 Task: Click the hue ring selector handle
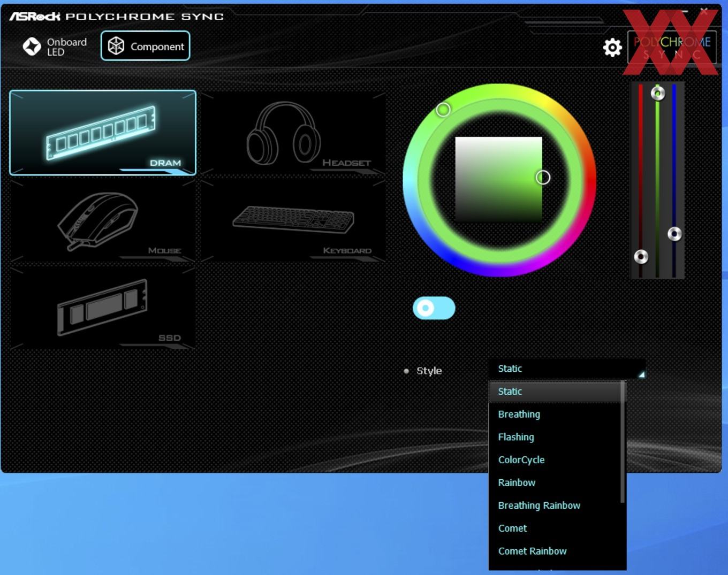pos(443,110)
